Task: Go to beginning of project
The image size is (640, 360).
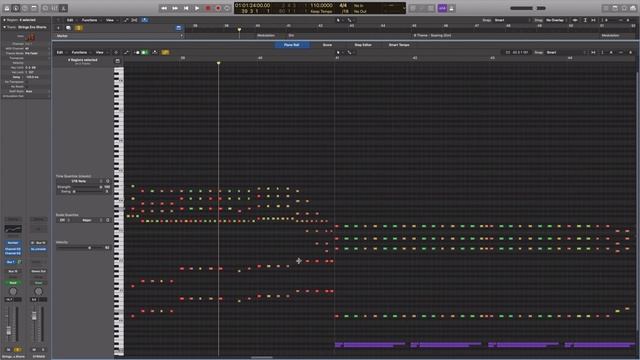Action: tap(186, 8)
